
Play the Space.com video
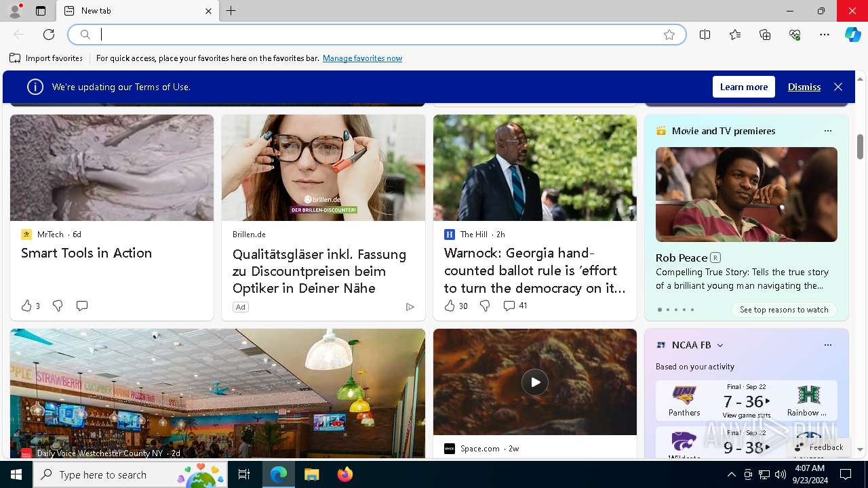[535, 382]
